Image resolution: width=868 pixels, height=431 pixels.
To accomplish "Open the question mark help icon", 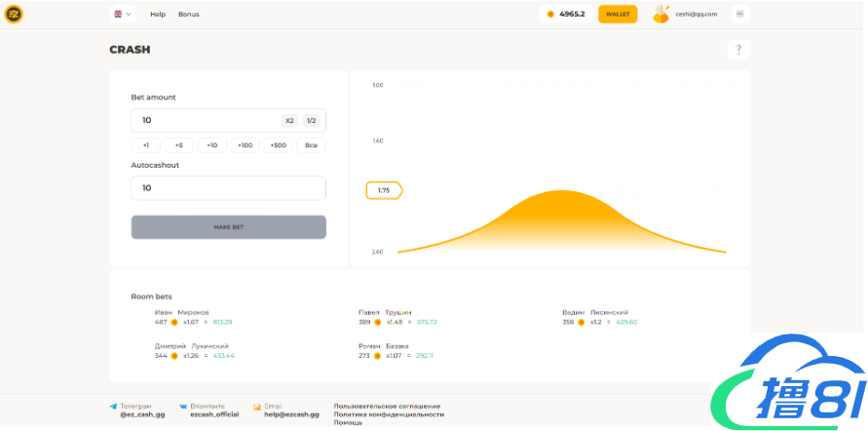I will pos(738,50).
